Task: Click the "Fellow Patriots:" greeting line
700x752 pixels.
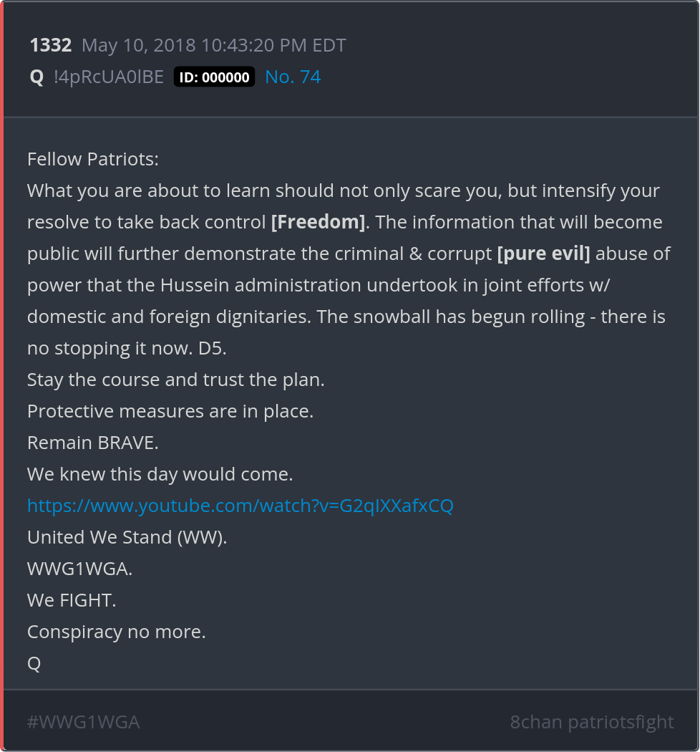Action: (93, 159)
